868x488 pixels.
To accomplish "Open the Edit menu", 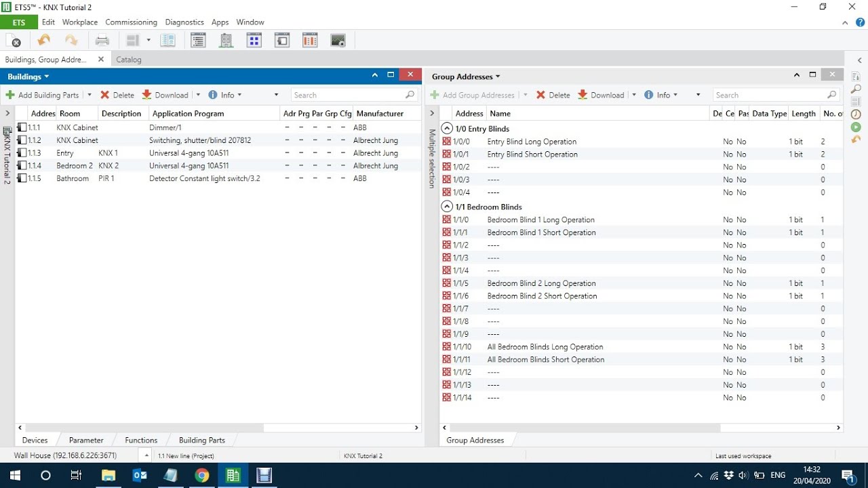I will coord(48,22).
